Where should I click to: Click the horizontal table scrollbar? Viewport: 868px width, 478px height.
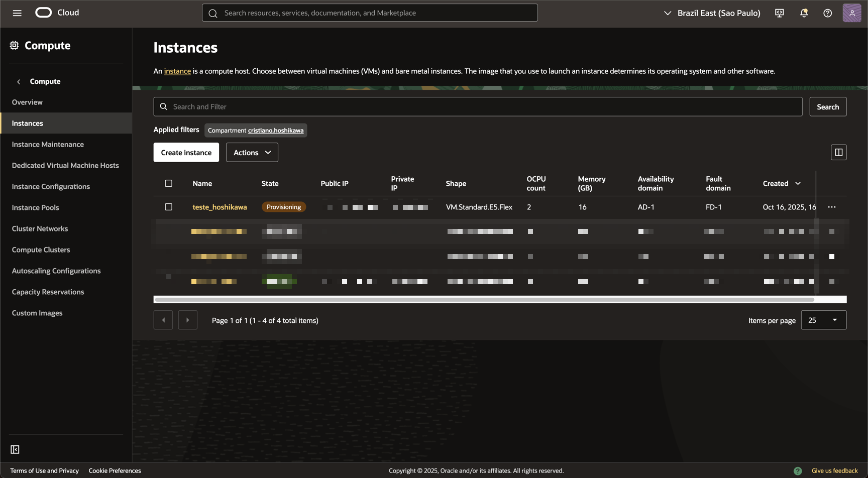[484, 299]
